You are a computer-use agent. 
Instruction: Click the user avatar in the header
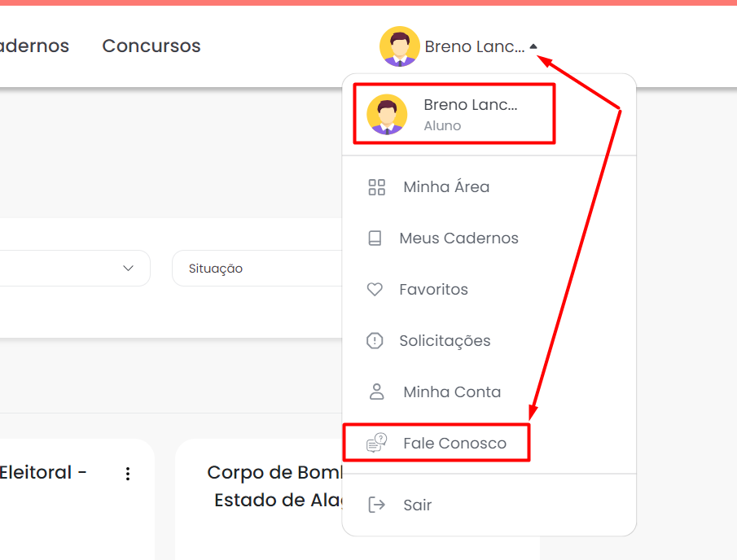coord(399,46)
